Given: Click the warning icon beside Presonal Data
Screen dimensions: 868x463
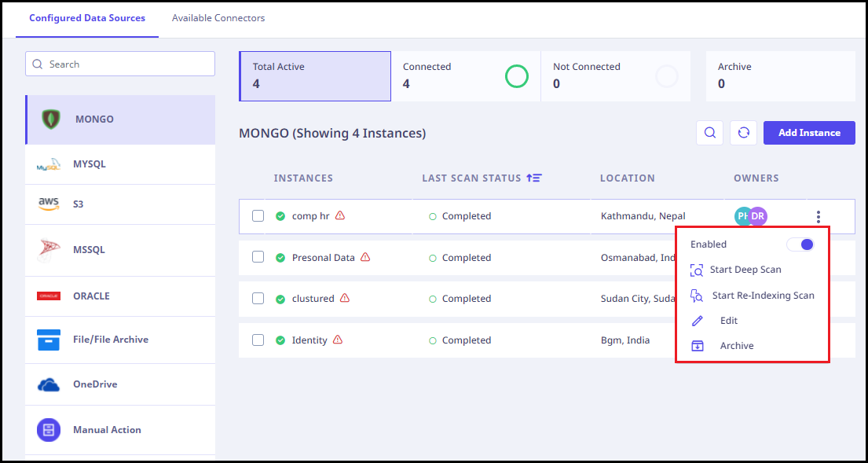Looking at the screenshot, I should click(364, 257).
